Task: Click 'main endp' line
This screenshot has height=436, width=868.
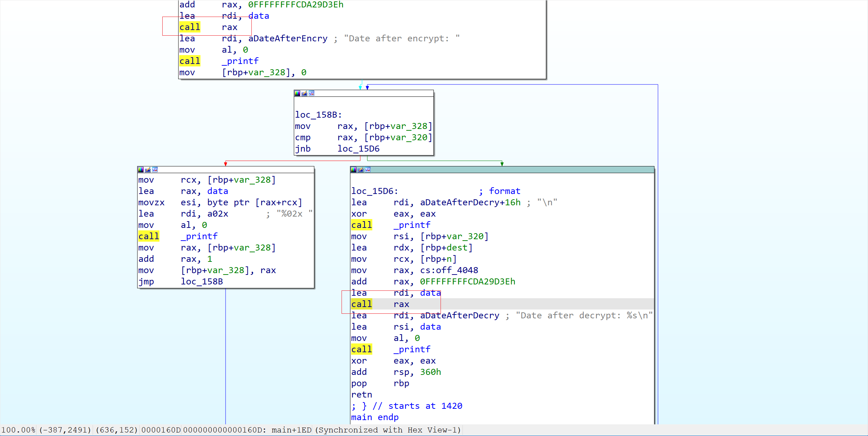Action: click(375, 417)
